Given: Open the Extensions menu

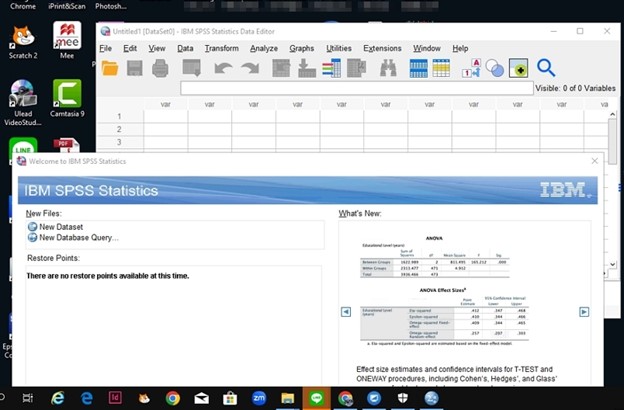Looking at the screenshot, I should (382, 49).
